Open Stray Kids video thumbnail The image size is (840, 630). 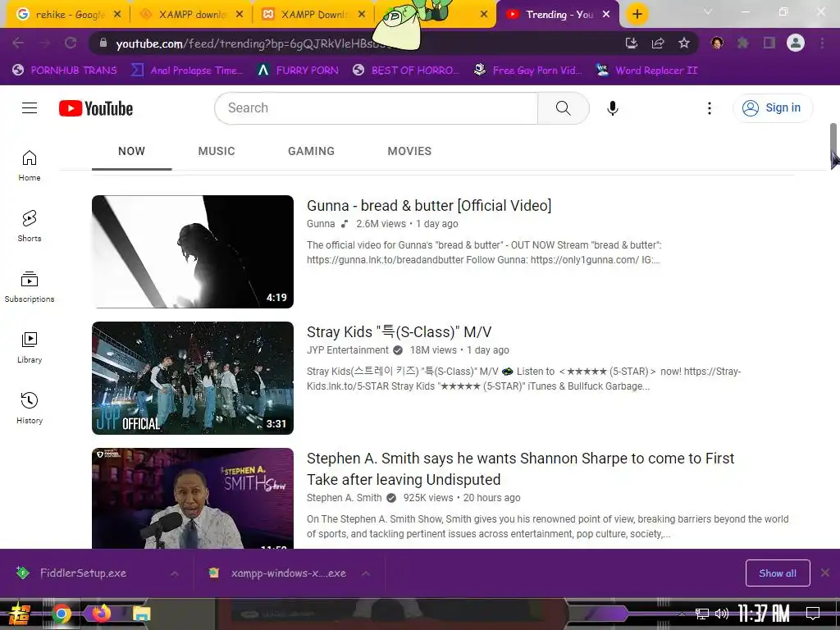point(193,377)
